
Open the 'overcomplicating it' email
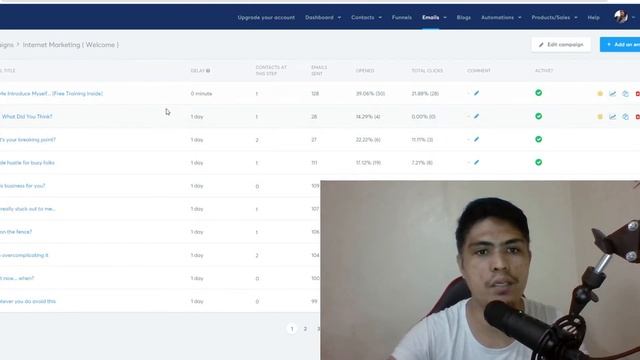(x=24, y=255)
